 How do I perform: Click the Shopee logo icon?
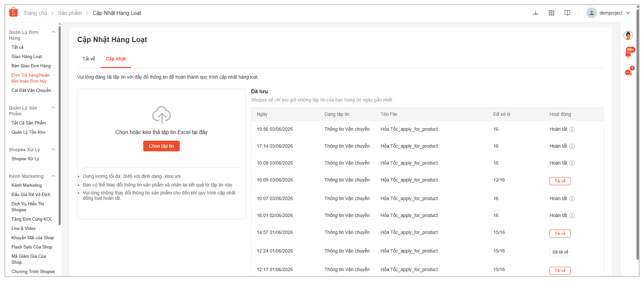click(x=13, y=12)
